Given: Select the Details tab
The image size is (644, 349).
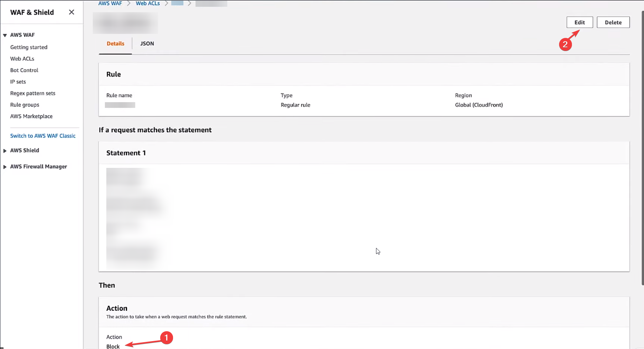Looking at the screenshot, I should coord(116,44).
